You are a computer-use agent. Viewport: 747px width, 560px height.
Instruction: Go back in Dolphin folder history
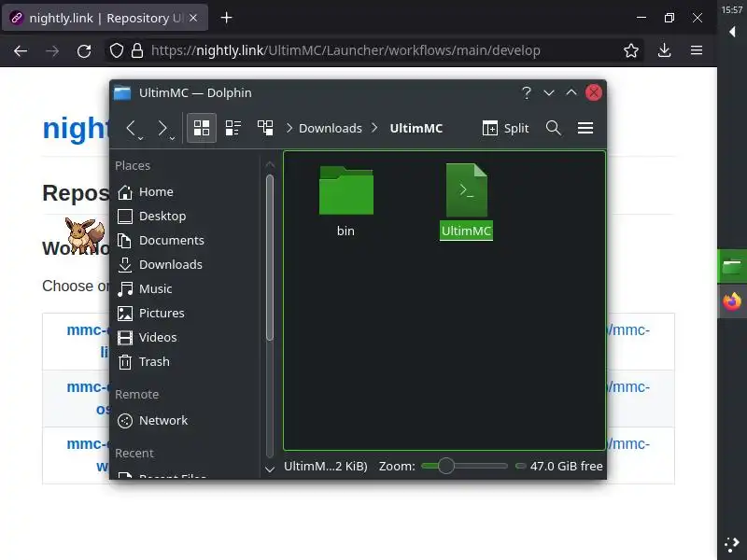coord(130,128)
